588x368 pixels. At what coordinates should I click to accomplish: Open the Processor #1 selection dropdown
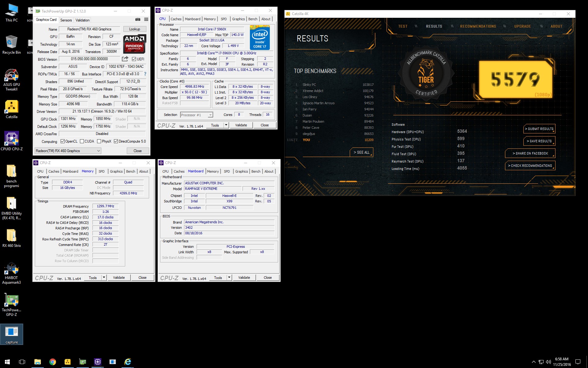[x=196, y=115]
